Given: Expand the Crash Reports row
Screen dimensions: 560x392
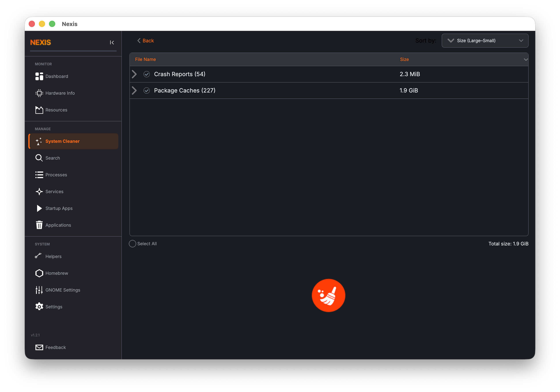Looking at the screenshot, I should coord(134,74).
